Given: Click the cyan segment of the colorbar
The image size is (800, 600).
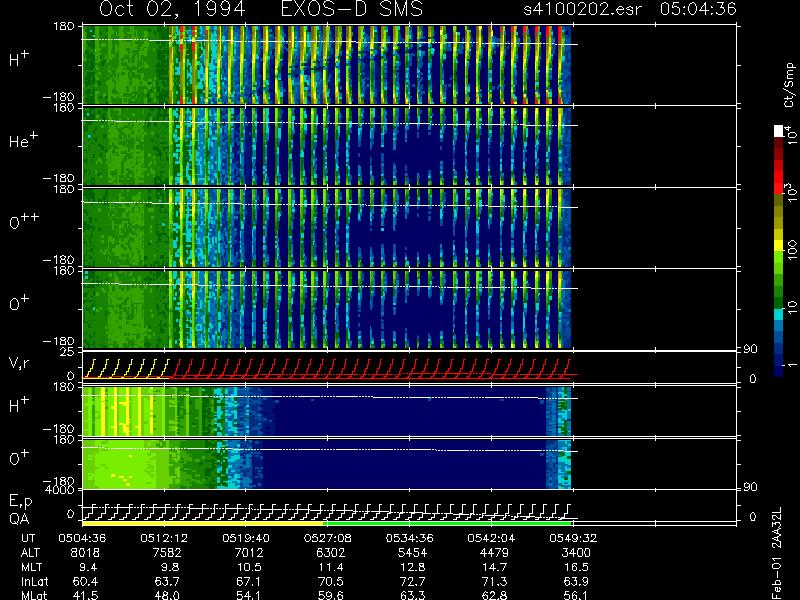Looking at the screenshot, I should coord(779,314).
